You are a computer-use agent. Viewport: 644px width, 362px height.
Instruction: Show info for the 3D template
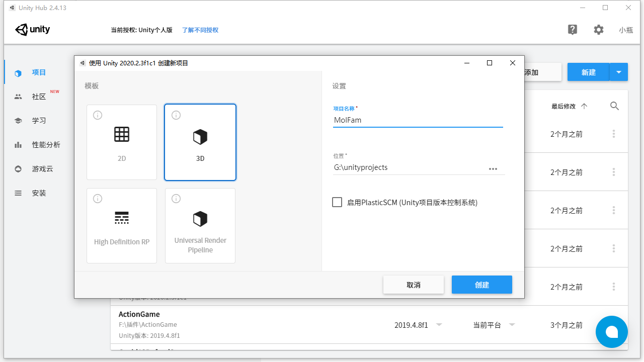pyautogui.click(x=176, y=115)
